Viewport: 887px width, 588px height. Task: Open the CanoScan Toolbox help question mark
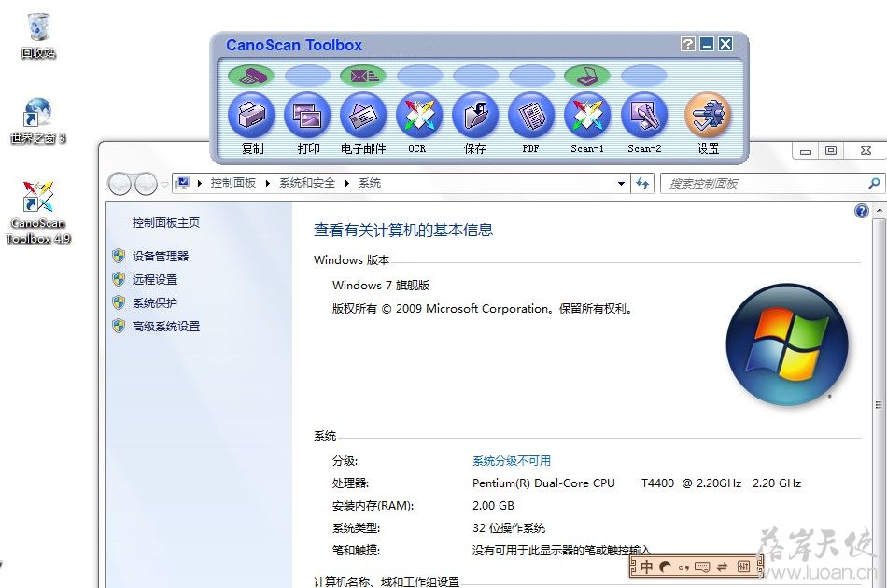(688, 44)
